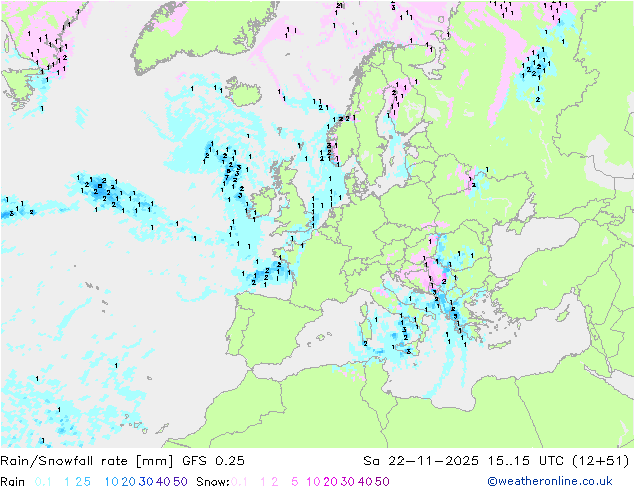Open the weatheronline.co.uk copyright link

[x=550, y=481]
